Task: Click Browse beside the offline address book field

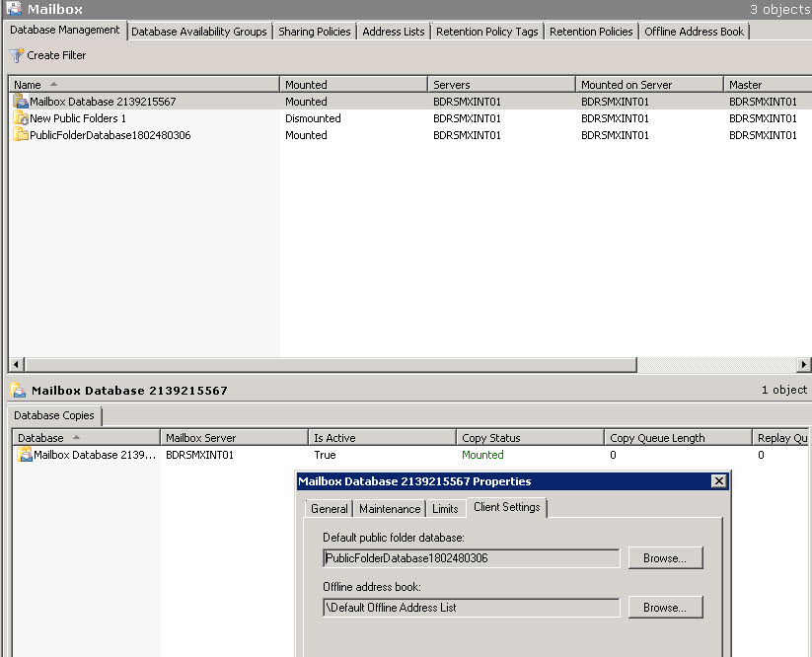Action: pos(665,607)
